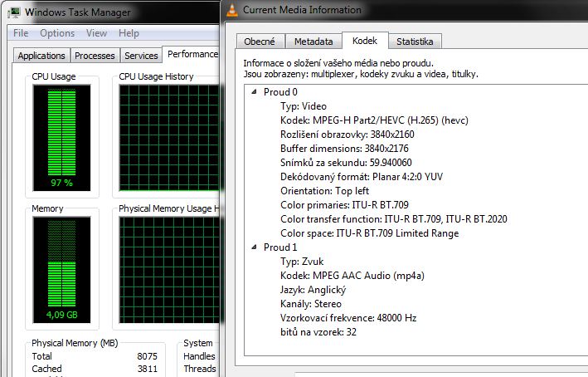Click the 'Current Media Information' title bar text
588x377 pixels.
point(302,10)
